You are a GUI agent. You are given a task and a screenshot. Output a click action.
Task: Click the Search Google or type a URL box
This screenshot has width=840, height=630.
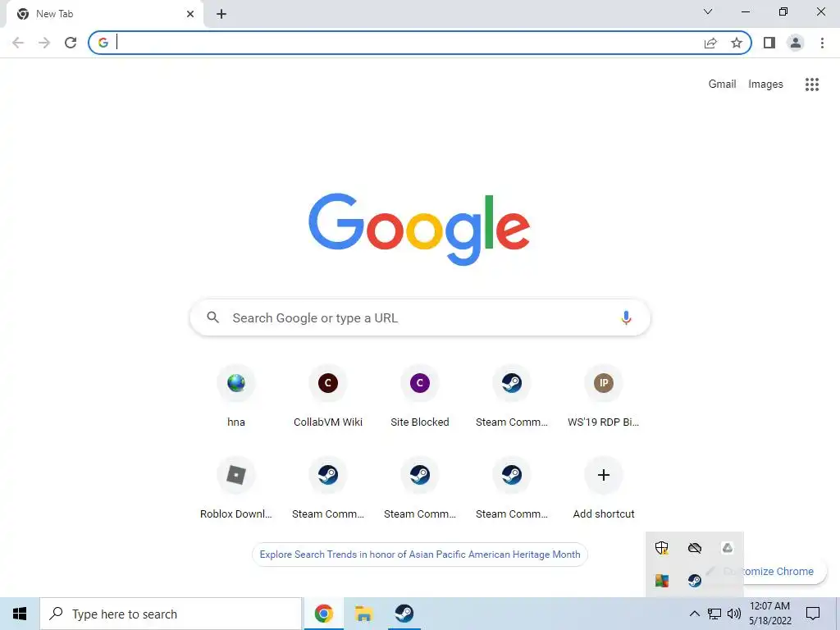(x=420, y=317)
